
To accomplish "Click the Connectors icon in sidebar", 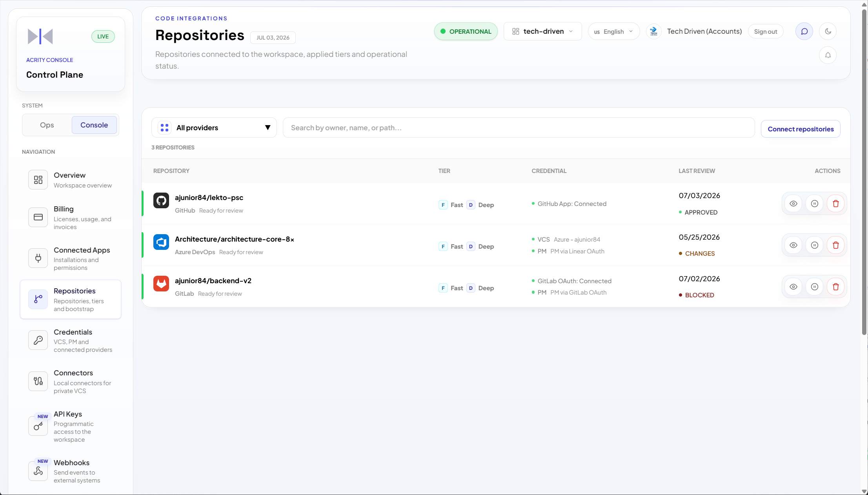I will 38,381.
